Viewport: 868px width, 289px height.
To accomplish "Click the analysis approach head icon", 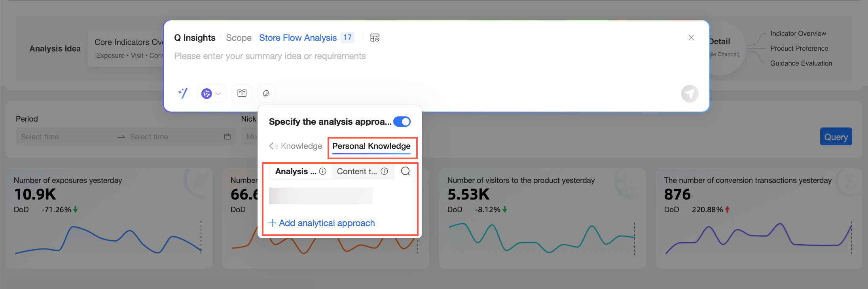I will click(266, 93).
